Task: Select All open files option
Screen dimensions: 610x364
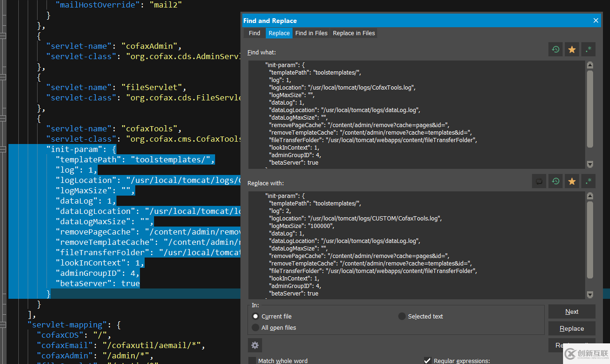Action: (255, 327)
